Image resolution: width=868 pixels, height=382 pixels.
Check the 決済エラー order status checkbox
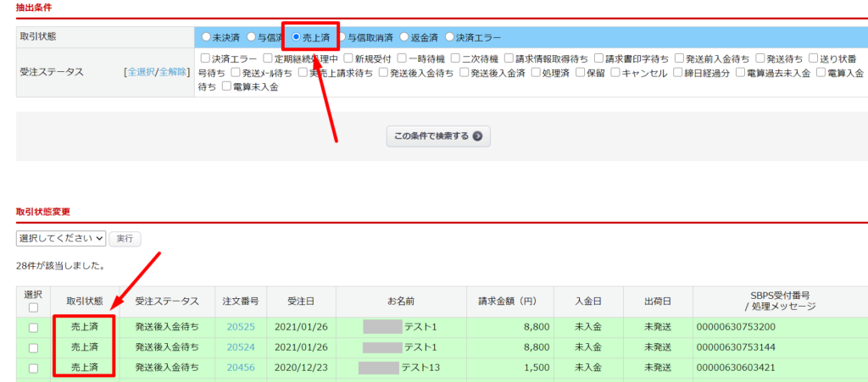(205, 58)
